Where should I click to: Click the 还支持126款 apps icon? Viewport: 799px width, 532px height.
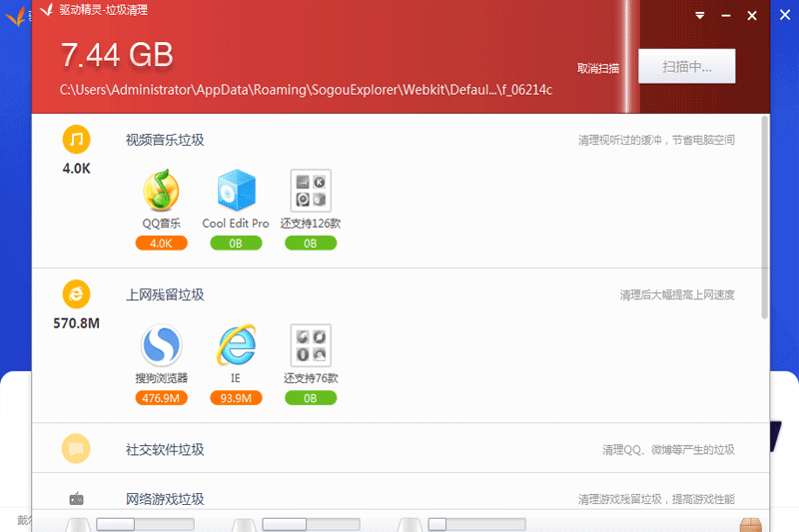point(310,190)
